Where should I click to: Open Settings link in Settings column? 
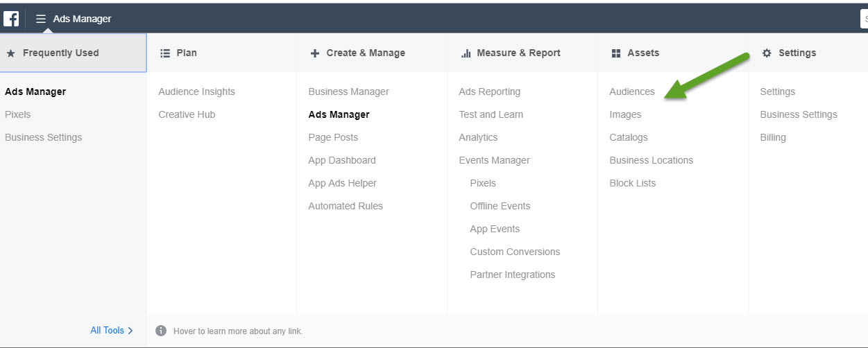778,92
